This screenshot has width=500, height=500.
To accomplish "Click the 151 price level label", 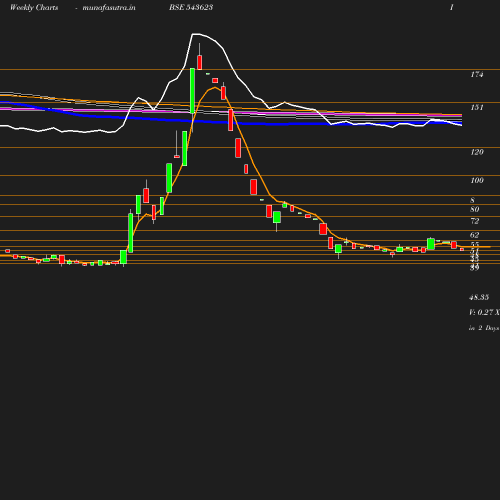I will pos(477,107).
